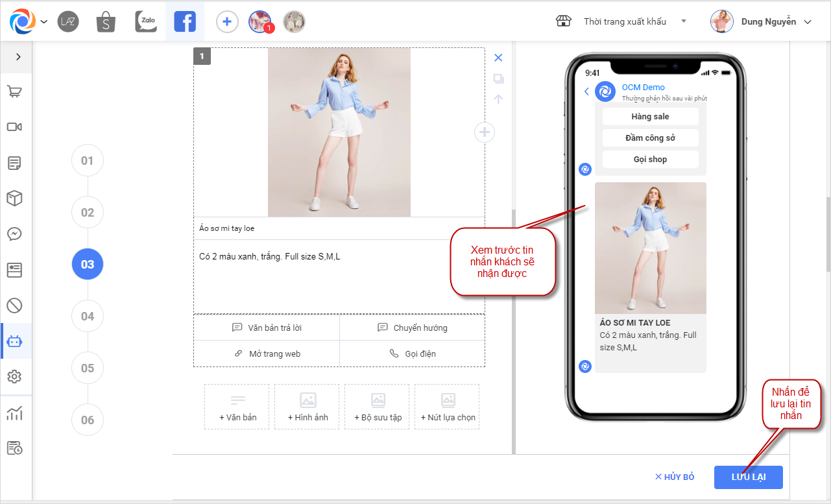Choose Mở trang web button type
Viewport: 831px width, 504px height.
click(x=267, y=354)
